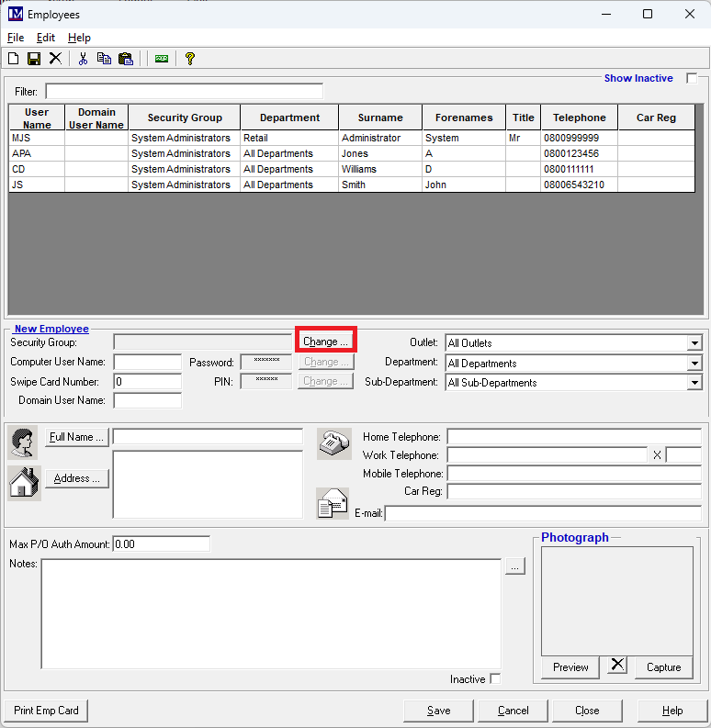Click the yellow question mark help icon
711x728 pixels.
[190, 59]
